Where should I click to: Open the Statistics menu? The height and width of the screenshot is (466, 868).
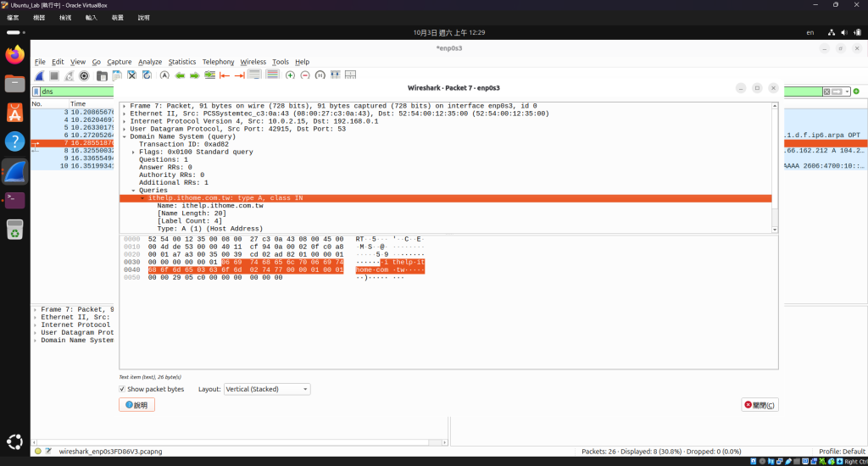pyautogui.click(x=182, y=62)
